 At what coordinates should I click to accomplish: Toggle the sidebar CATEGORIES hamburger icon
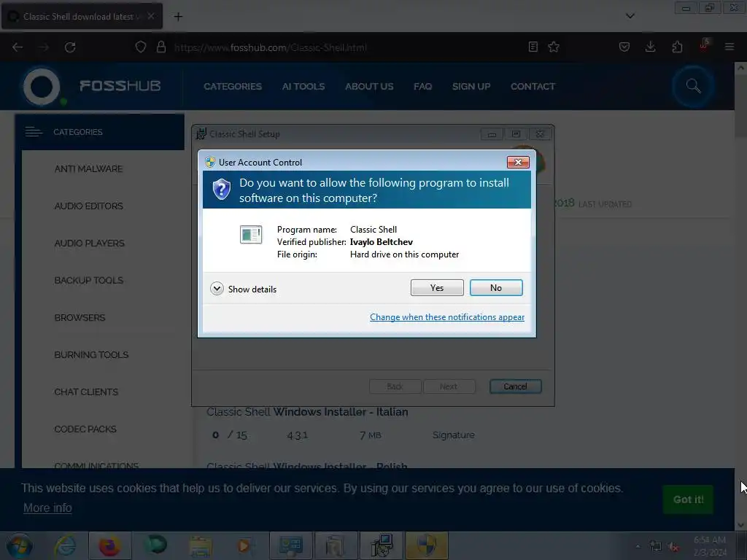point(34,132)
